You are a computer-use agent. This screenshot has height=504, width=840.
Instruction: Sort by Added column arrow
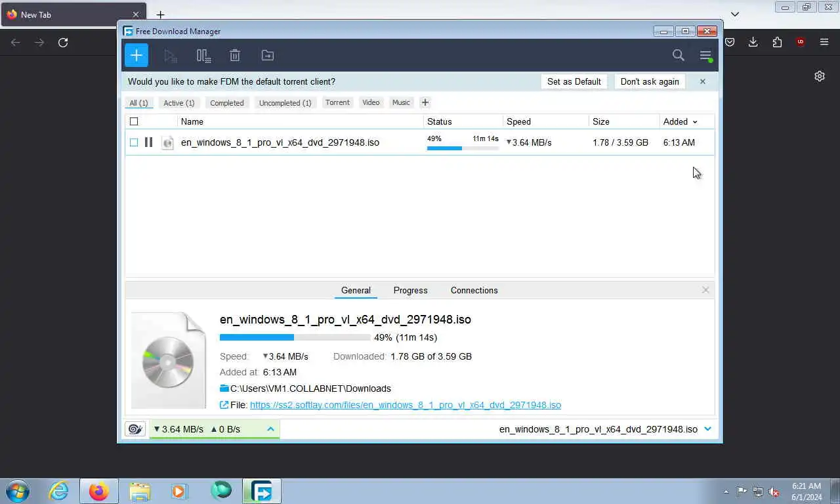(x=695, y=122)
